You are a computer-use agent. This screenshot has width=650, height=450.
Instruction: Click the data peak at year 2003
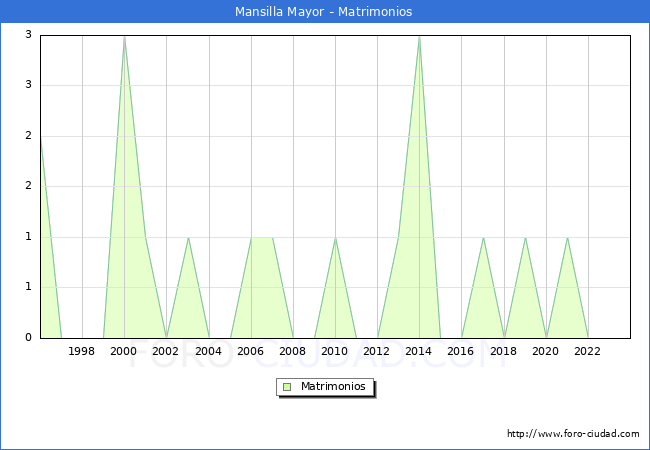189,238
